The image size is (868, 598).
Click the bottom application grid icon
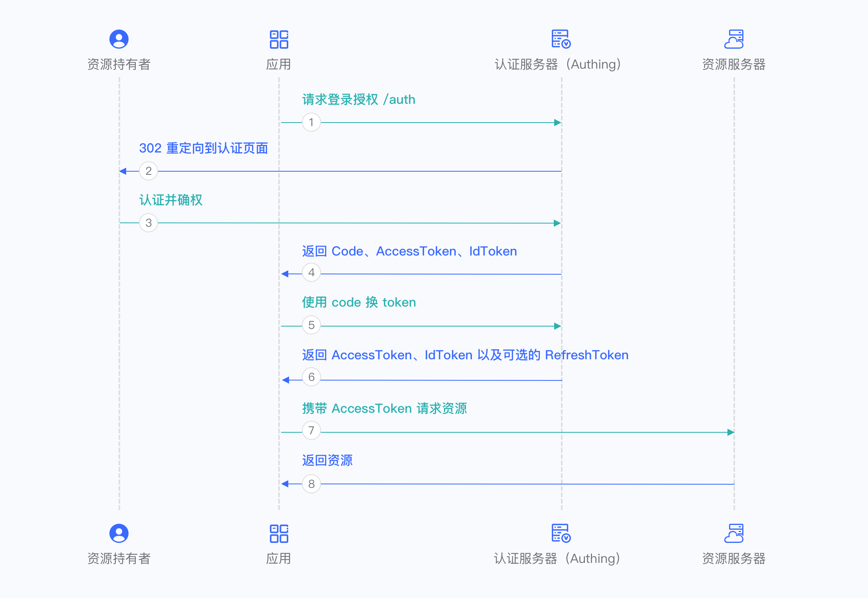[279, 533]
